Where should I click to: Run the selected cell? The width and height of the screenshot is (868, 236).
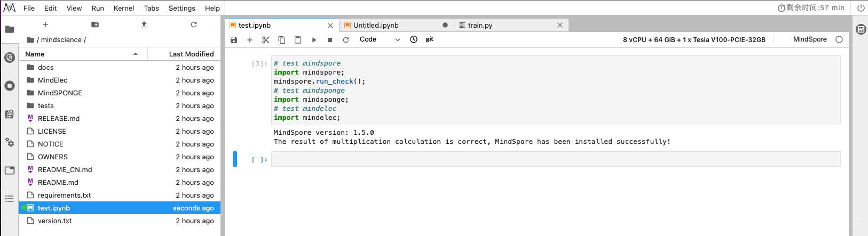point(314,39)
